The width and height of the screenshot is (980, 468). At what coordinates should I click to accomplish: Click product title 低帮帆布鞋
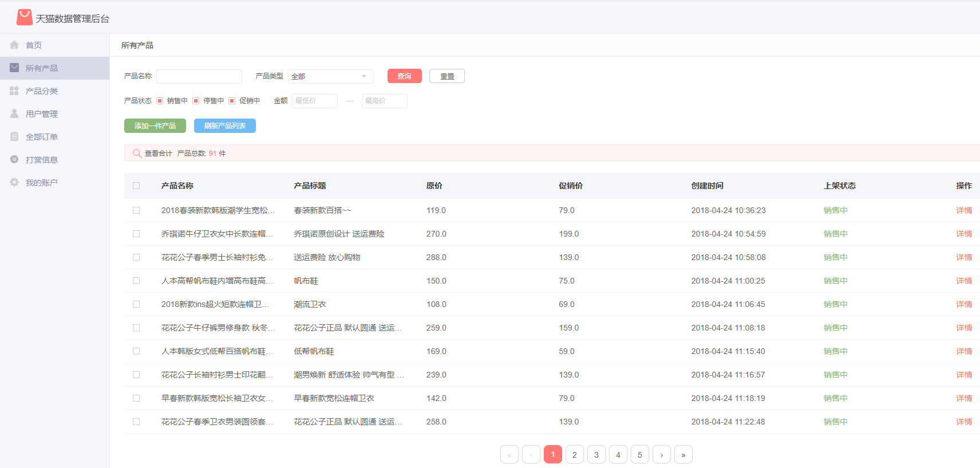(x=314, y=351)
